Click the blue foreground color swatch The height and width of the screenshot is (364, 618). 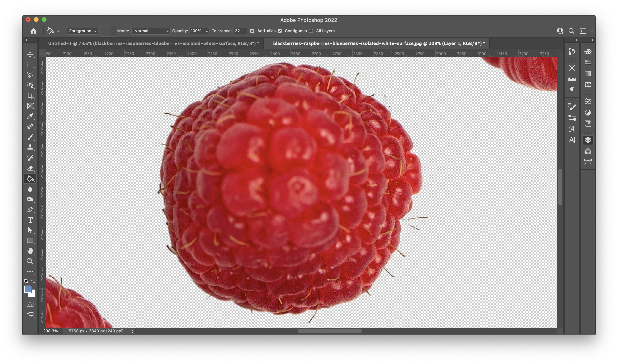pos(27,289)
